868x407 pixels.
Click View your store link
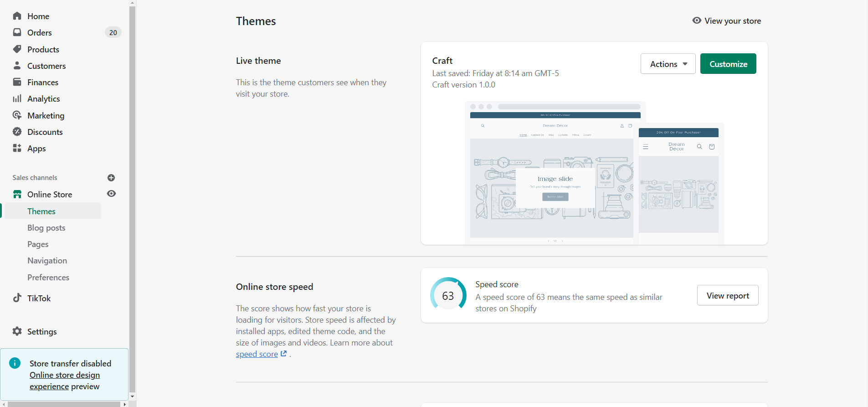tap(727, 21)
